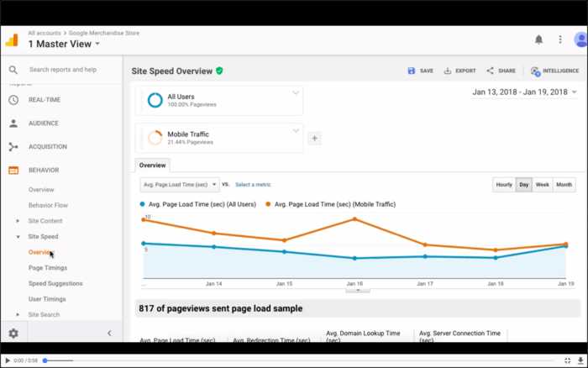
Task: Switch chart to Hourly view
Action: point(504,184)
